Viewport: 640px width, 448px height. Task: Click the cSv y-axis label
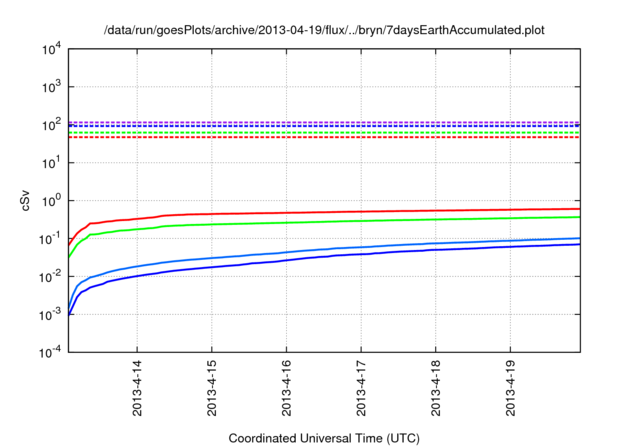[27, 200]
